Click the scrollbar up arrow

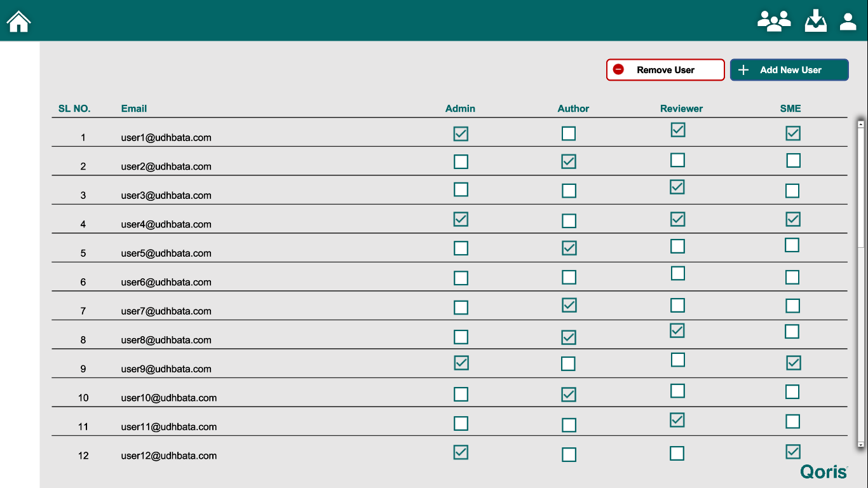coord(861,123)
